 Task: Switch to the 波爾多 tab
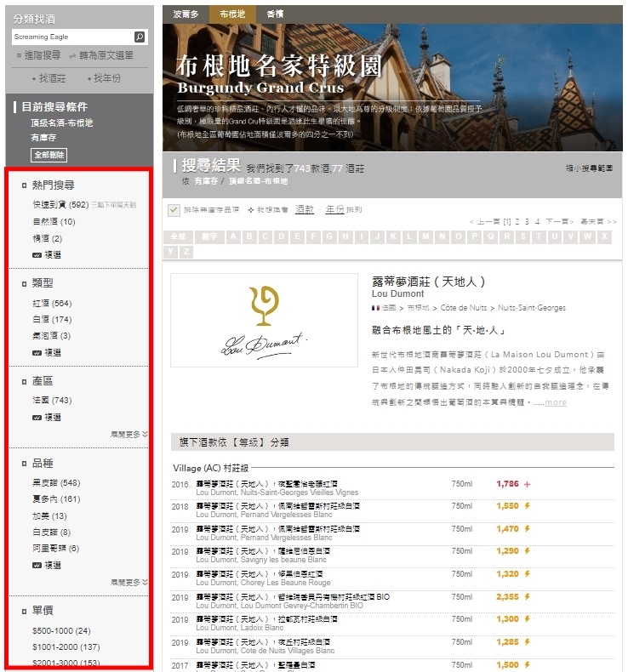[x=186, y=14]
